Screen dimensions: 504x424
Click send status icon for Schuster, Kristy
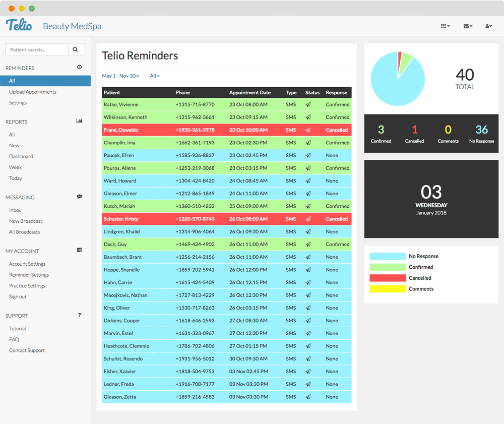308,219
